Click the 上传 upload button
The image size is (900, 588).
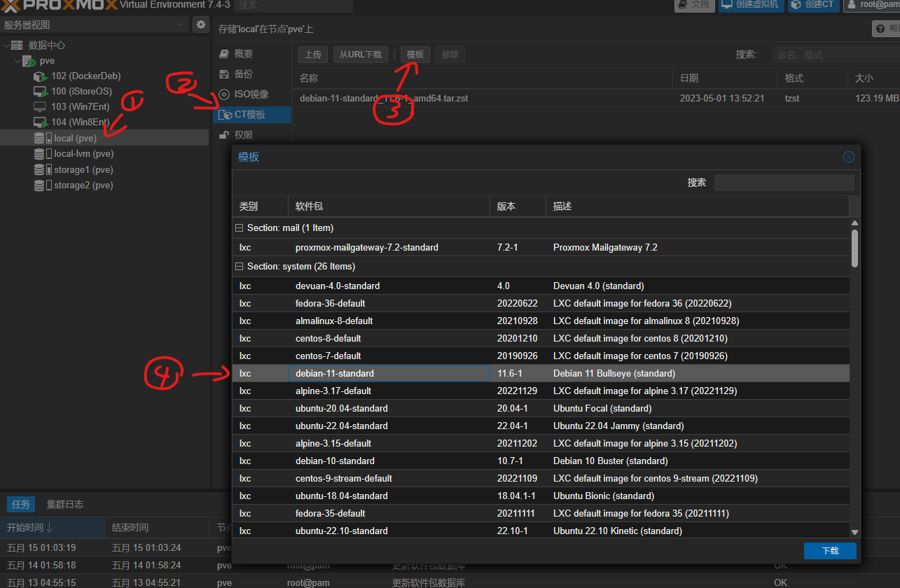313,55
